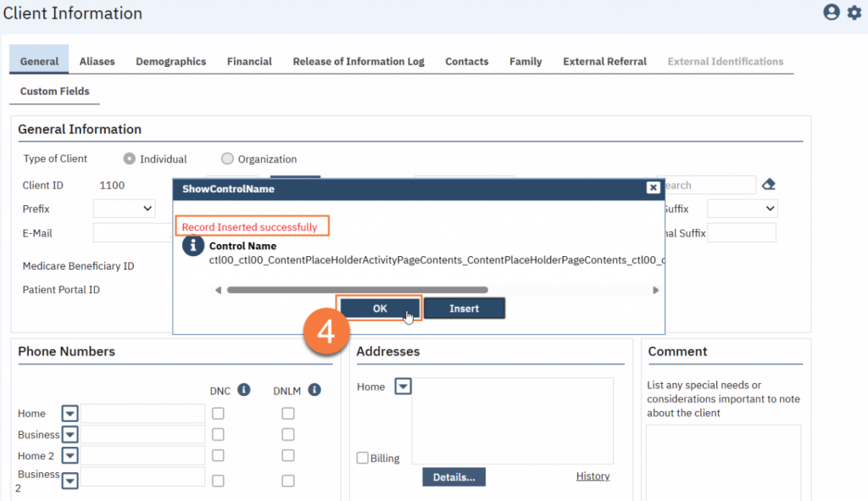
Task: Click the DNC info icon
Action: (x=244, y=390)
